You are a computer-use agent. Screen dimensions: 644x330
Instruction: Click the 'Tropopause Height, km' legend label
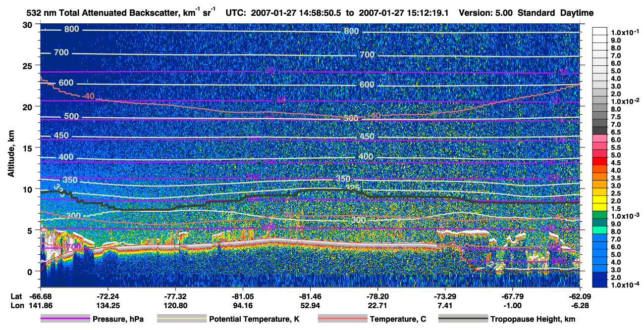pyautogui.click(x=533, y=320)
